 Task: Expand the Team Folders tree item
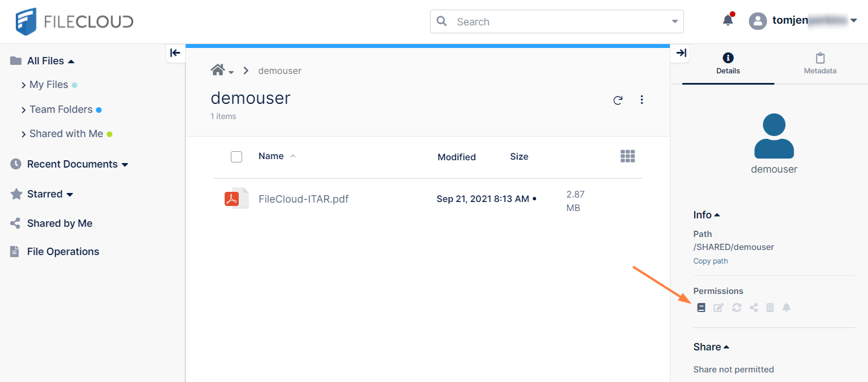(24, 110)
